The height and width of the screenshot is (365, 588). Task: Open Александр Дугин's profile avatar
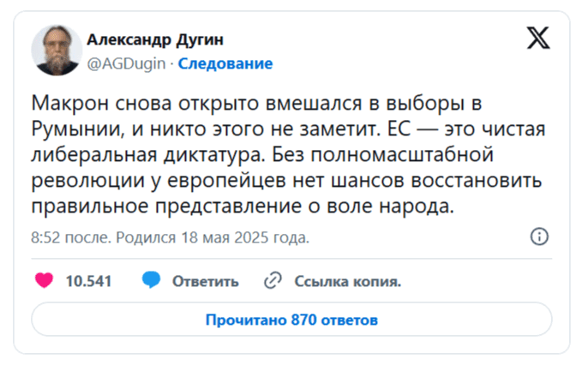[x=57, y=49]
